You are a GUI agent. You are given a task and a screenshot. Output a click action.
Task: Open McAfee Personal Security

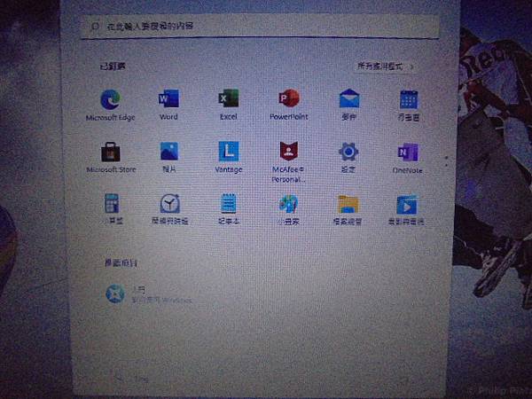coord(288,161)
